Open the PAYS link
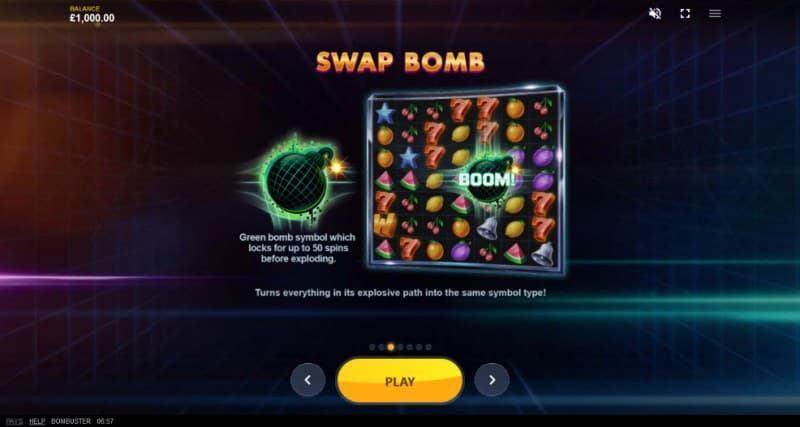 click(x=15, y=421)
